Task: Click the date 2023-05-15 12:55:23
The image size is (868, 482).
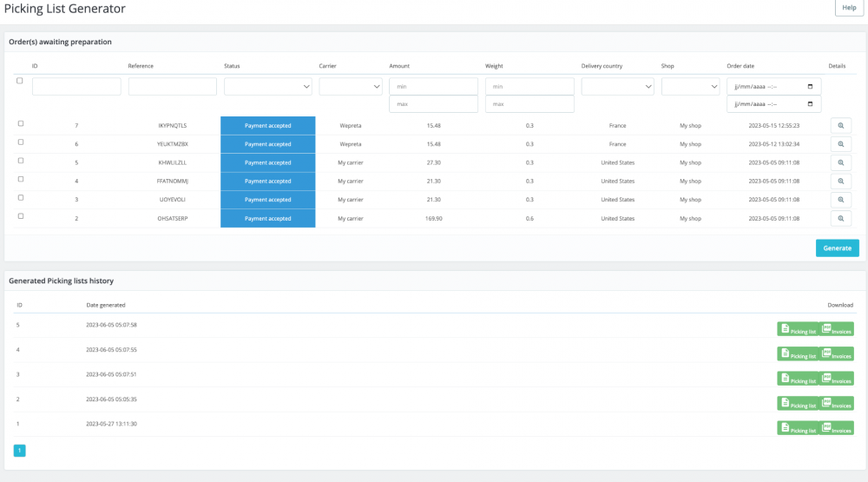Action: (x=774, y=126)
